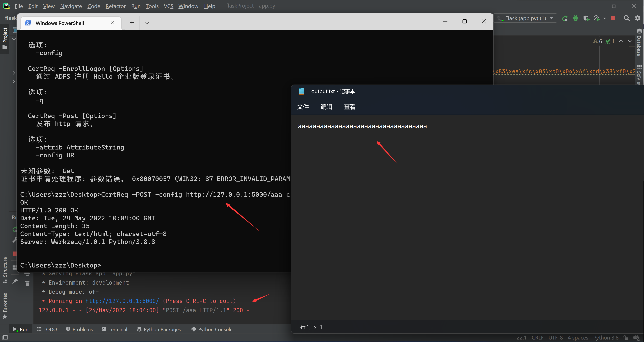Open PowerShell new-tab profile dropdown chevron
The image size is (644, 342).
(147, 23)
